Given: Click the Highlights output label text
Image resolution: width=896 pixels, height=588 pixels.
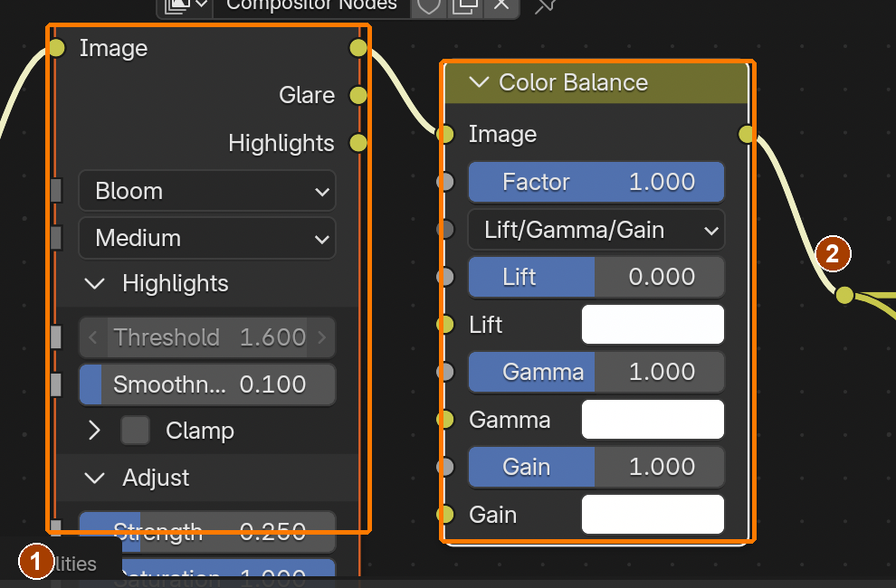Looking at the screenshot, I should coord(281,144).
